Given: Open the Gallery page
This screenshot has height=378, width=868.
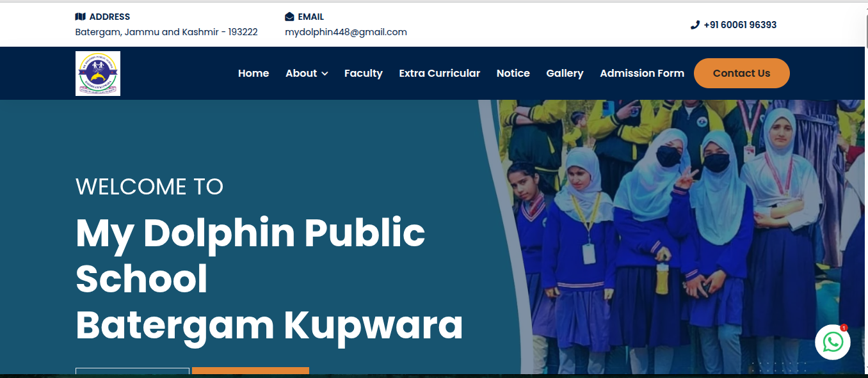Looking at the screenshot, I should (x=565, y=73).
